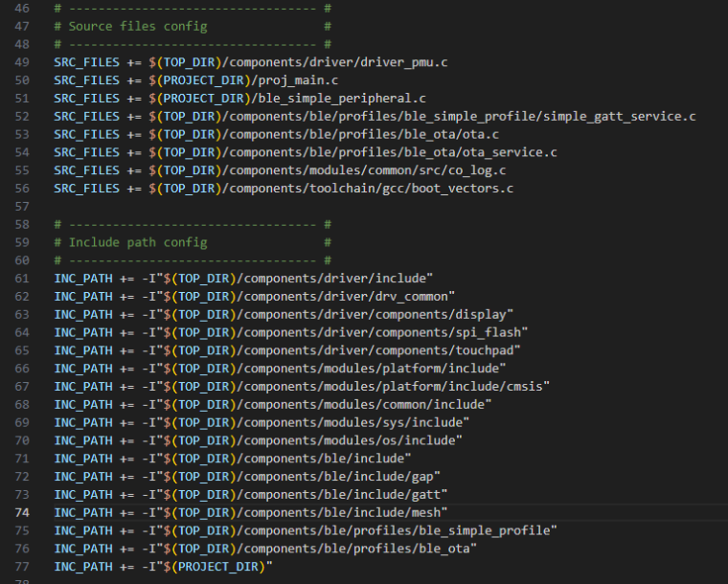Screen dimensions: 728x584
Task: Click the final INC_PATH PROJECT_DIR line
Action: (x=163, y=567)
